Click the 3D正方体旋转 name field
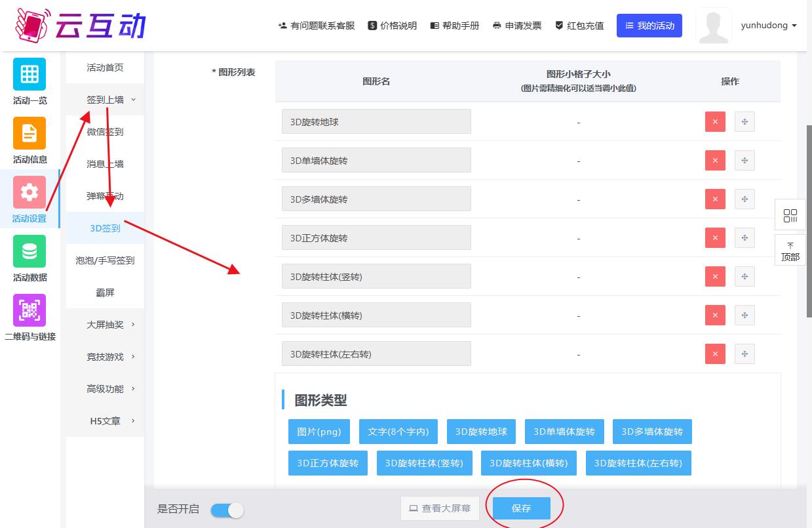Image resolution: width=812 pixels, height=528 pixels. point(376,238)
